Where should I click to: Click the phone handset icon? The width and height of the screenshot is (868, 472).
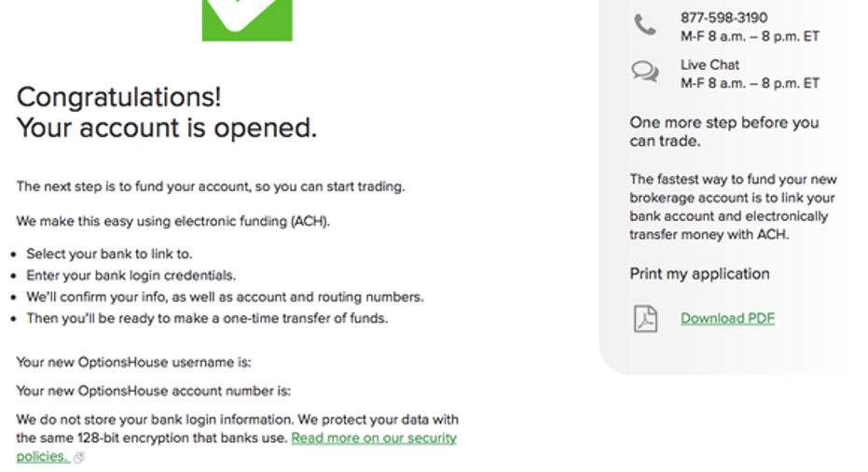pos(645,25)
